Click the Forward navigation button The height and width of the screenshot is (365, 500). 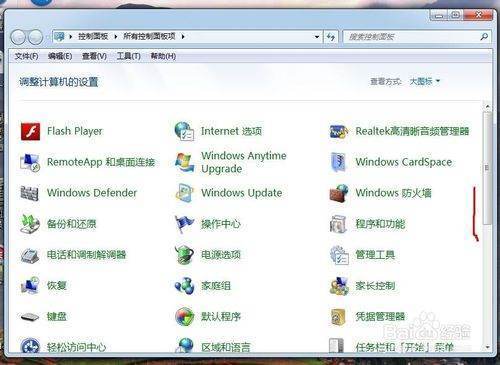(35, 37)
